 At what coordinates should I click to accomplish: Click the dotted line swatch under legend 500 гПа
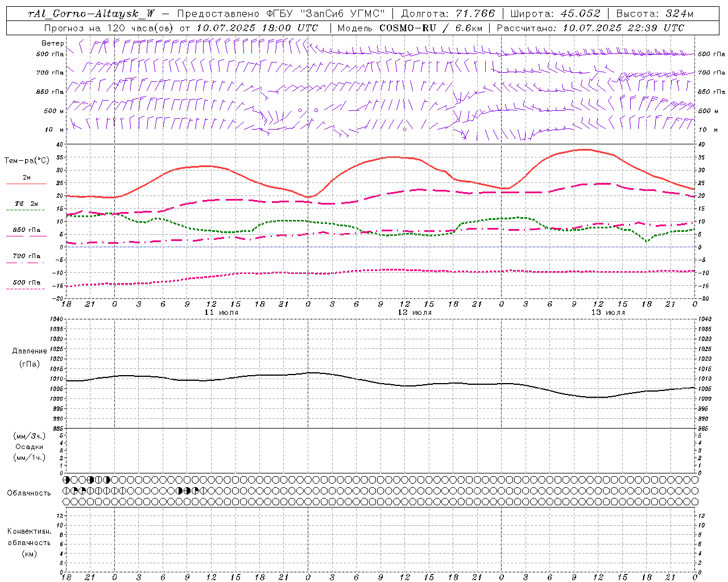tap(26, 289)
